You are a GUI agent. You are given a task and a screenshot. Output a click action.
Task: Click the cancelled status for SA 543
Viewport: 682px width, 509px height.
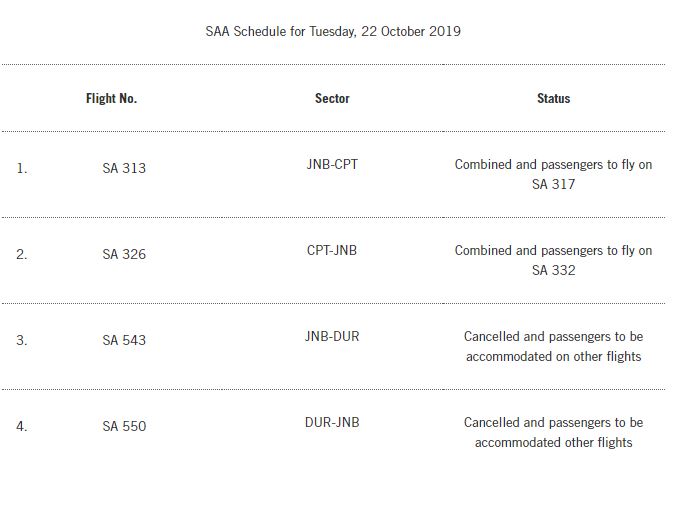pos(553,346)
